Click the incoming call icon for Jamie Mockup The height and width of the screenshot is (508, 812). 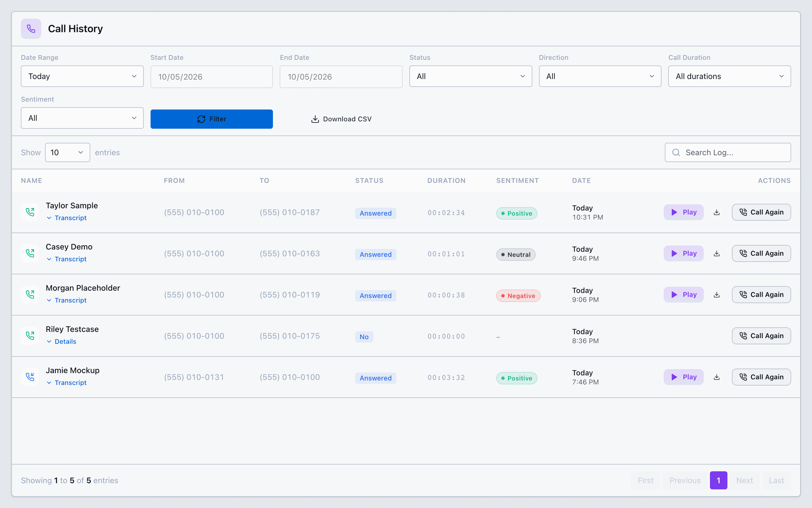pos(30,377)
